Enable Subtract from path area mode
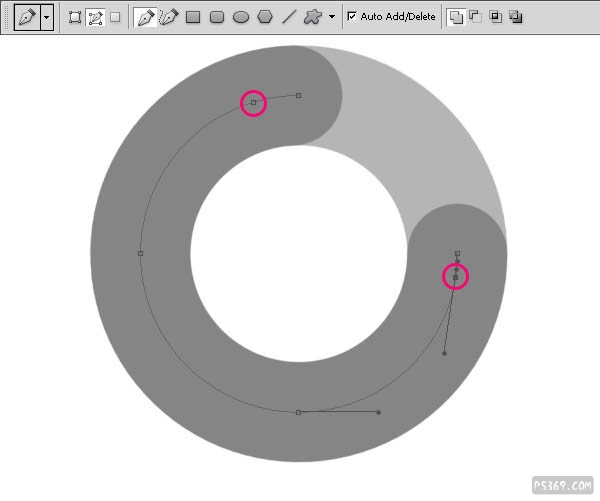The image size is (600, 501). (475, 17)
